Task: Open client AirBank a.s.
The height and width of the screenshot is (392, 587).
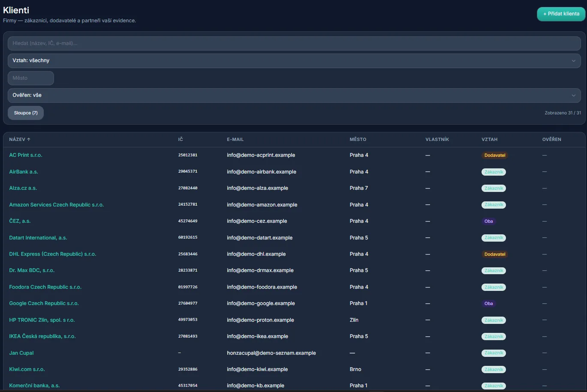Action: click(x=24, y=172)
